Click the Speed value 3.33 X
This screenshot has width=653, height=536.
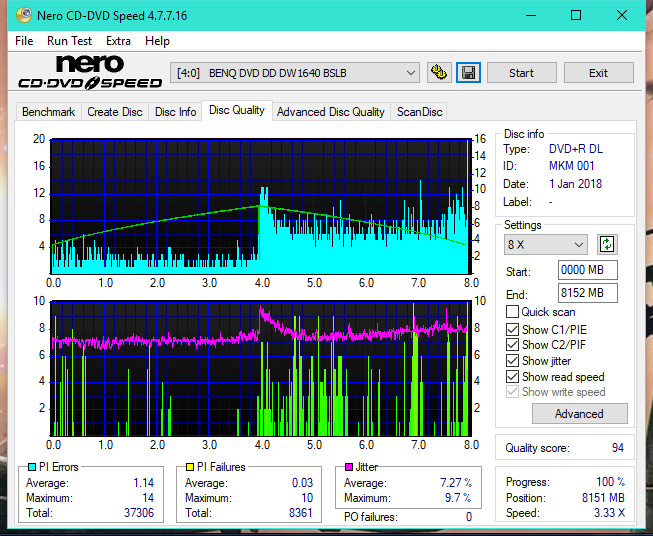pos(609,513)
